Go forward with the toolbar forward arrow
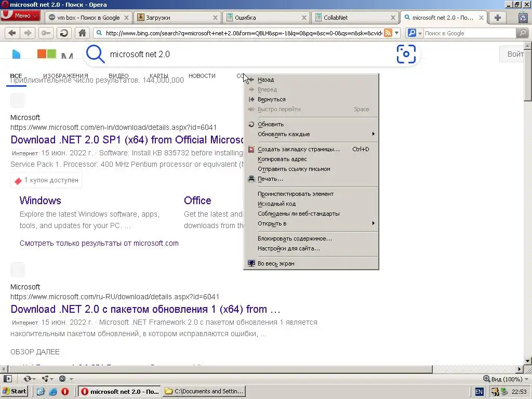 (x=28, y=33)
